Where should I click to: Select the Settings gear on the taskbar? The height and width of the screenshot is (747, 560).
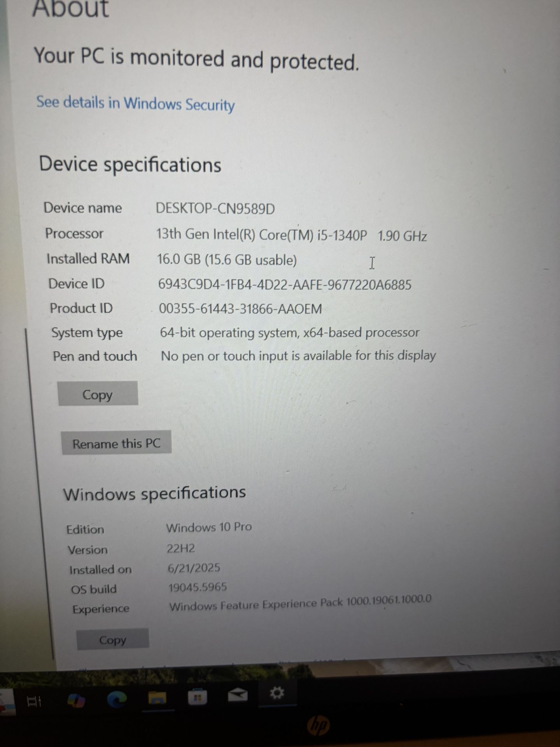[x=277, y=693]
